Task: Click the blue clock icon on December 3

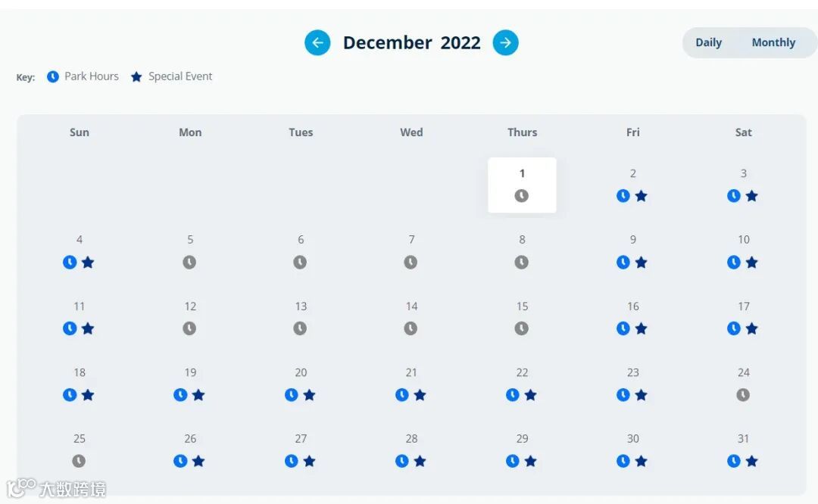Action: (x=733, y=196)
